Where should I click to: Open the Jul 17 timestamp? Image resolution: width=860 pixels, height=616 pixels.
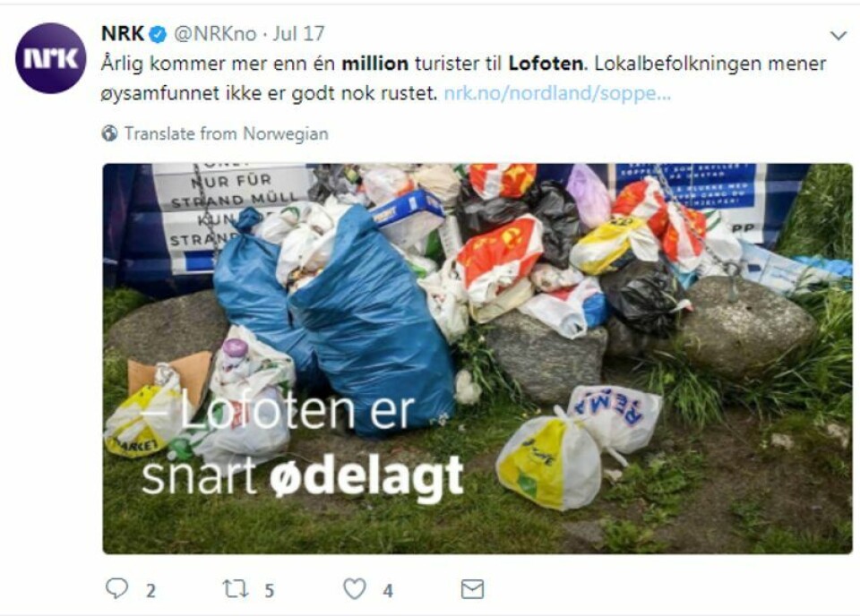click(x=299, y=34)
